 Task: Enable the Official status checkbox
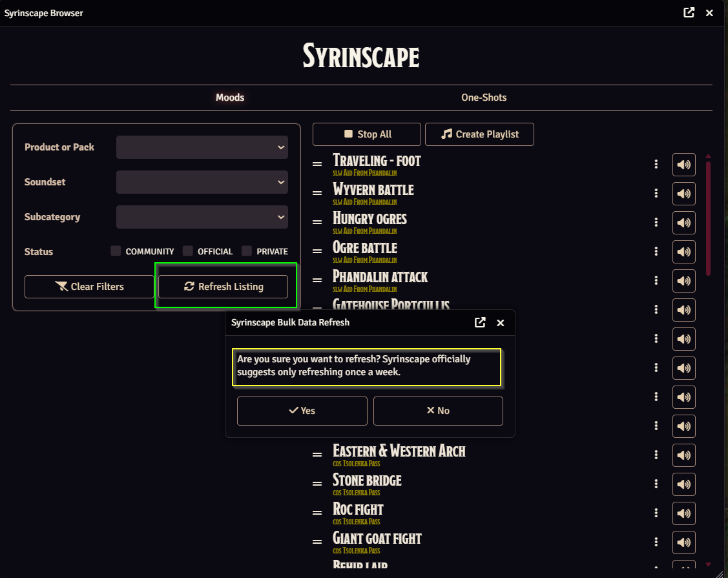point(187,251)
